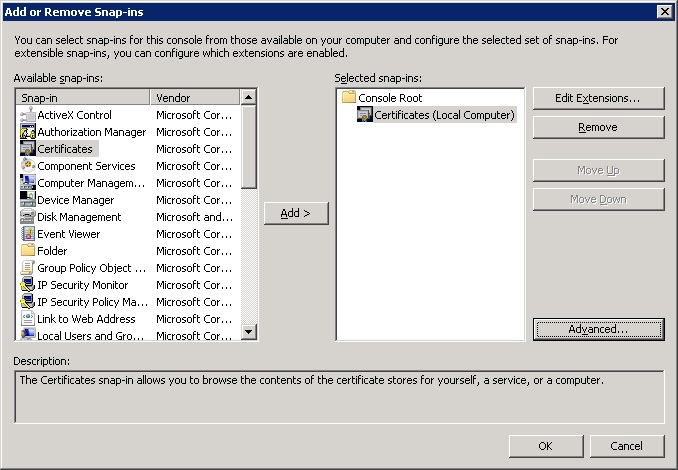The image size is (678, 470).
Task: Select the Component Services icon
Action: (x=28, y=166)
